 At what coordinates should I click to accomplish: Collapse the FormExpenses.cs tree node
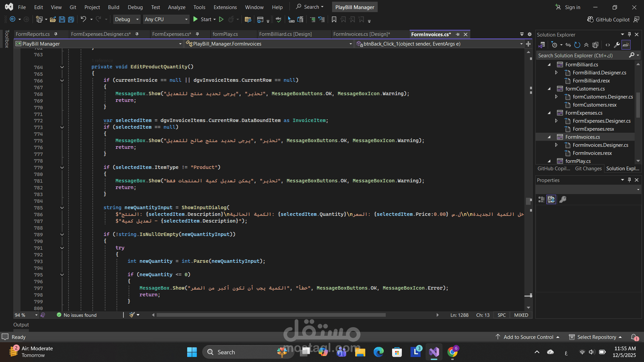coord(549,113)
